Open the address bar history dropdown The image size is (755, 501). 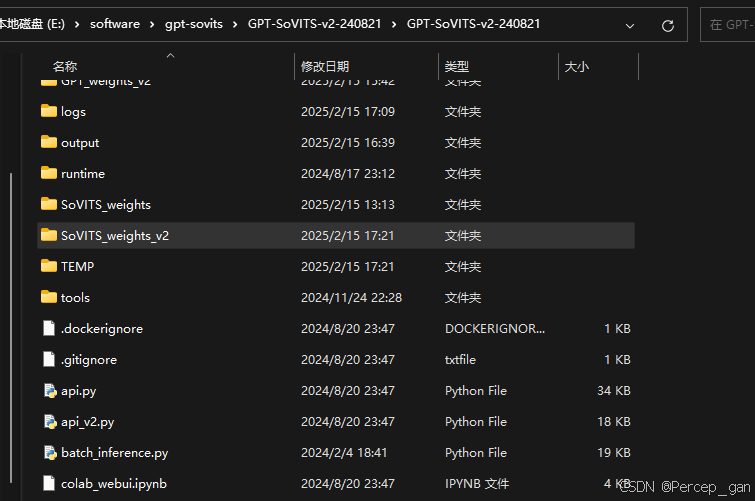(x=630, y=26)
